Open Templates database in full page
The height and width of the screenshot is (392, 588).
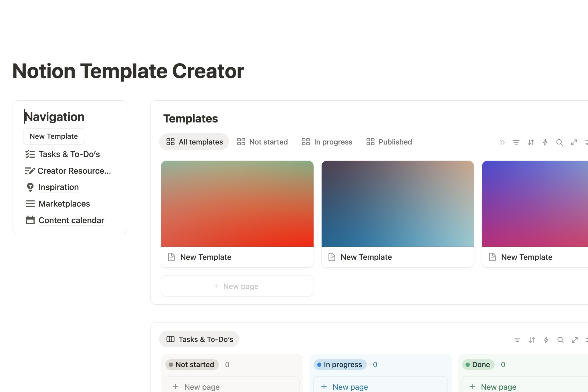pyautogui.click(x=574, y=142)
